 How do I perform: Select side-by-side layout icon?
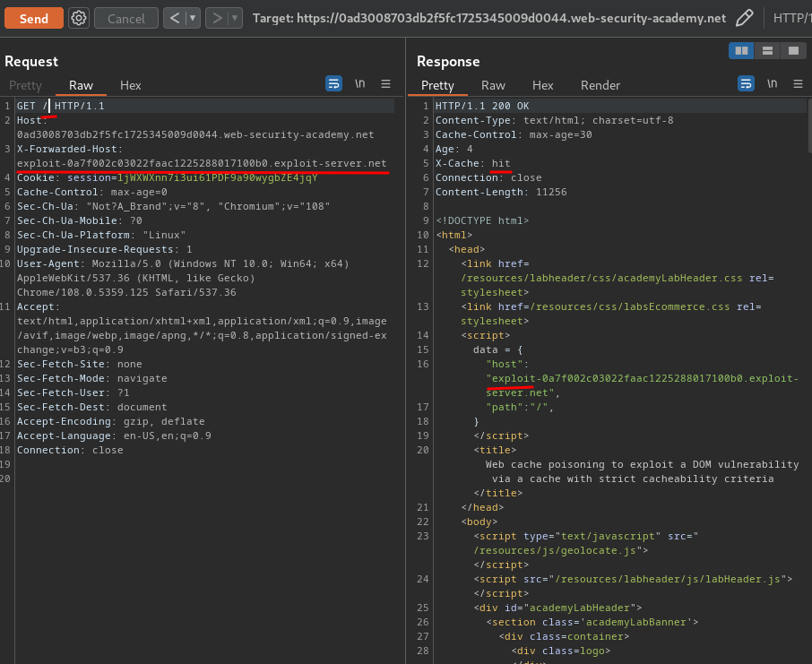tap(741, 50)
